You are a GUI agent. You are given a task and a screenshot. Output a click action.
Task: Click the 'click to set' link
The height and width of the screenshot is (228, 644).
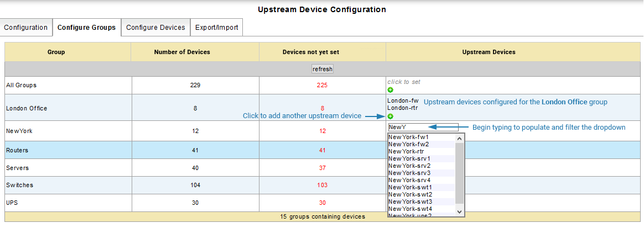click(x=404, y=82)
